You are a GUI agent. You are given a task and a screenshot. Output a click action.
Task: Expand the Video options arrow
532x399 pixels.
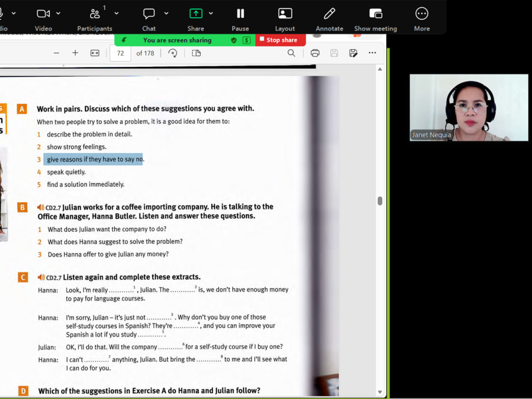click(x=59, y=13)
